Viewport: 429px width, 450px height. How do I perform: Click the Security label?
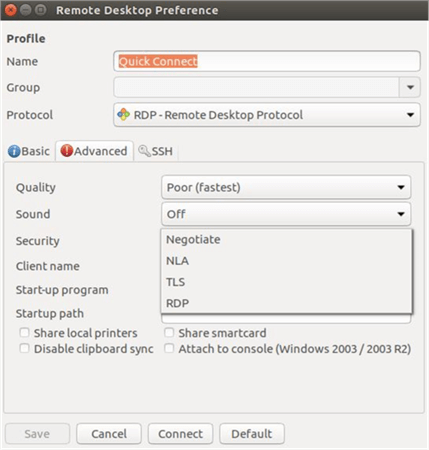tap(38, 241)
